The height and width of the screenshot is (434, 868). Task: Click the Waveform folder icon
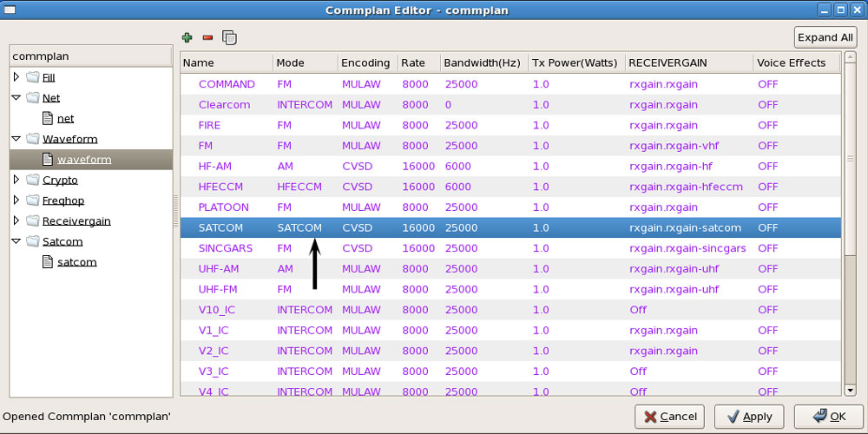pos(33,139)
